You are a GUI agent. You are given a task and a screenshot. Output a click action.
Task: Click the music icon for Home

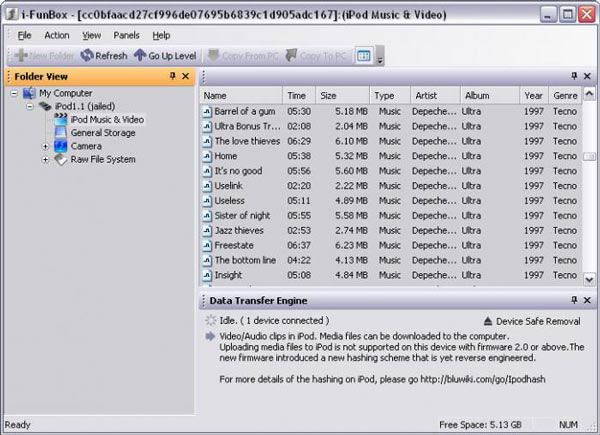(207, 156)
